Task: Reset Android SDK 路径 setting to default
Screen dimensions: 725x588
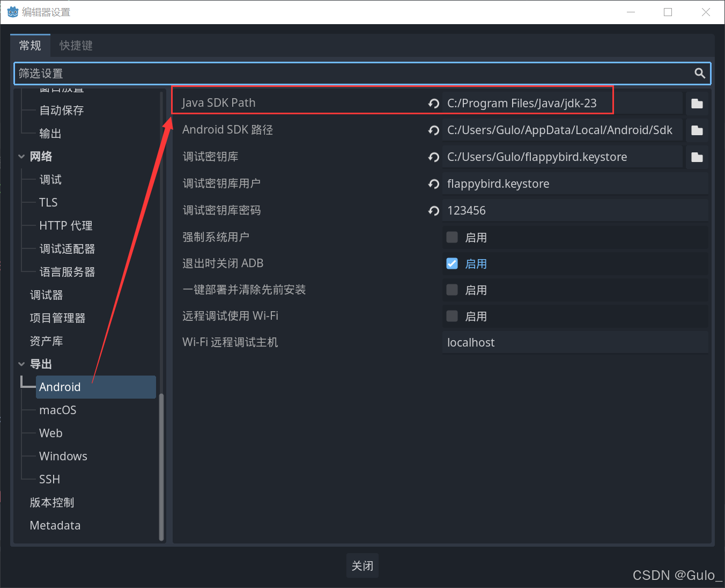Action: [x=433, y=130]
